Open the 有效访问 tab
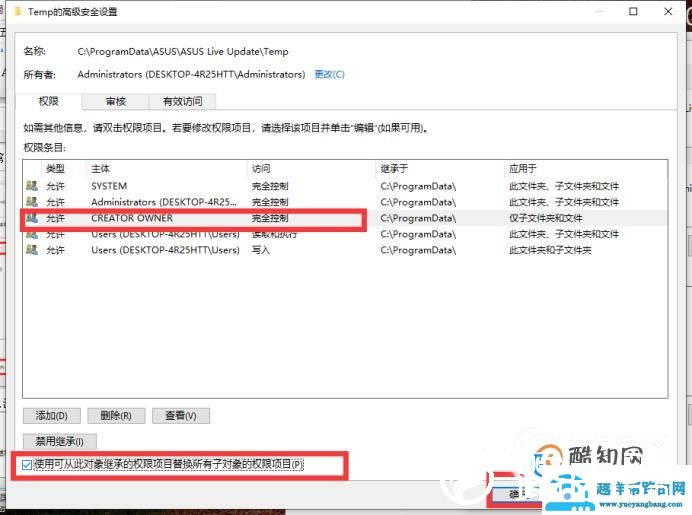Viewport: 692px width, 515px height. tap(182, 101)
